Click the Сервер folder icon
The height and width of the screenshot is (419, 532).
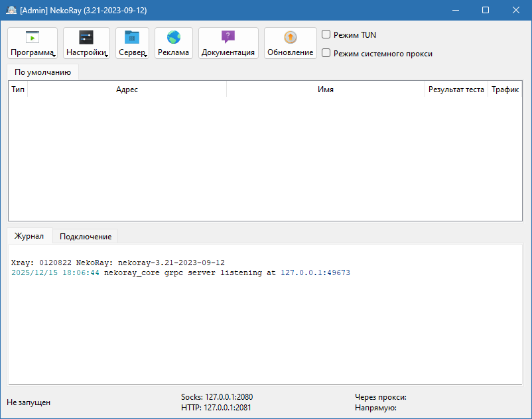pyautogui.click(x=131, y=36)
